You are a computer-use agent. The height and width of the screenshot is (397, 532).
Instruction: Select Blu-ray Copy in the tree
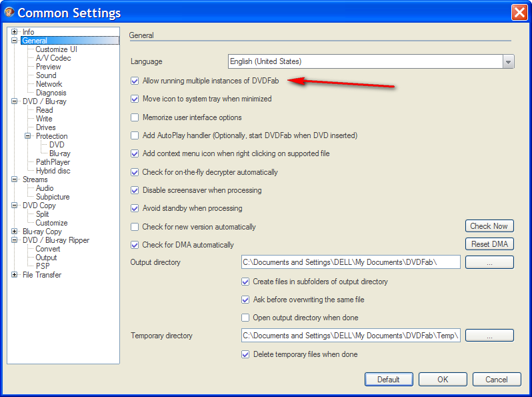click(x=42, y=232)
